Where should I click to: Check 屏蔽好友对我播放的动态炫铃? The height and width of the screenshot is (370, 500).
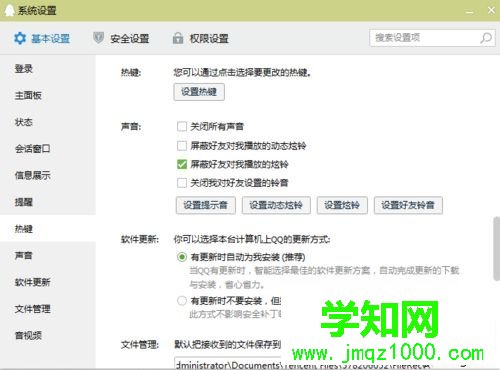pyautogui.click(x=182, y=146)
